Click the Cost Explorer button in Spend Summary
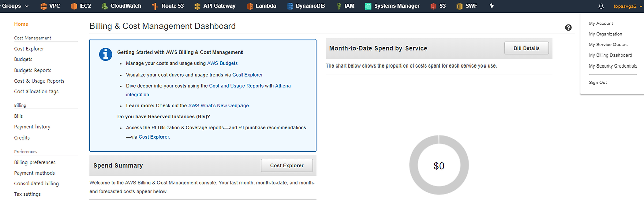The height and width of the screenshot is (200, 644). pos(287,165)
